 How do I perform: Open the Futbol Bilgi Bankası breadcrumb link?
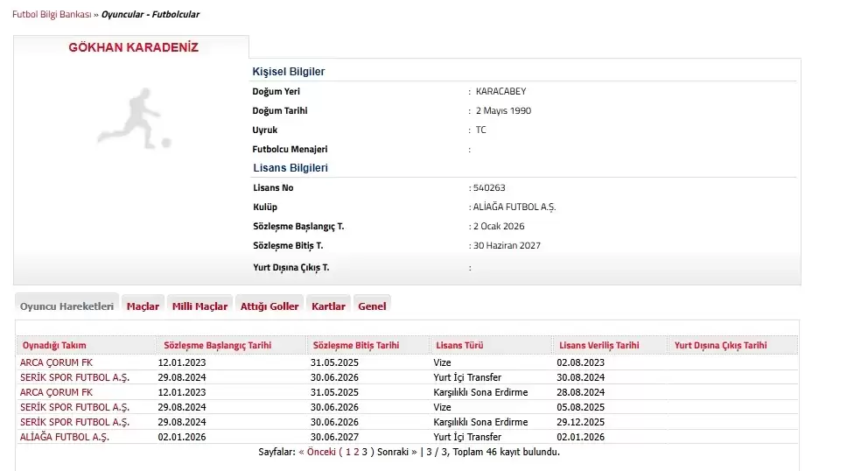point(51,15)
